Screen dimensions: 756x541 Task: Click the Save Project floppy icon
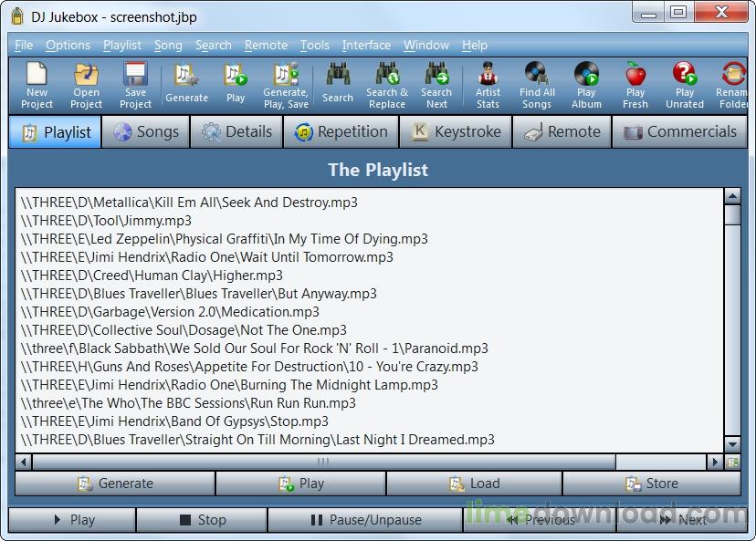click(x=135, y=84)
